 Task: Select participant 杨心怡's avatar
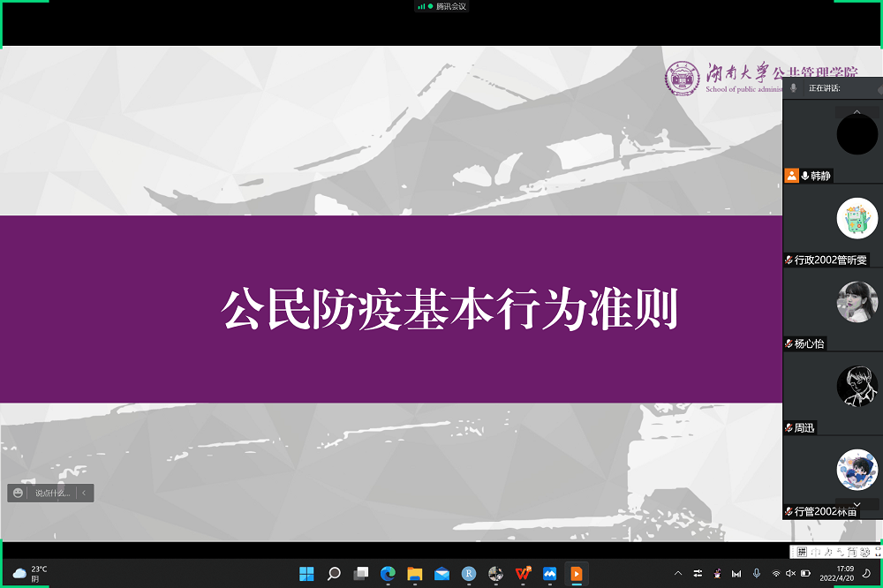tap(857, 302)
